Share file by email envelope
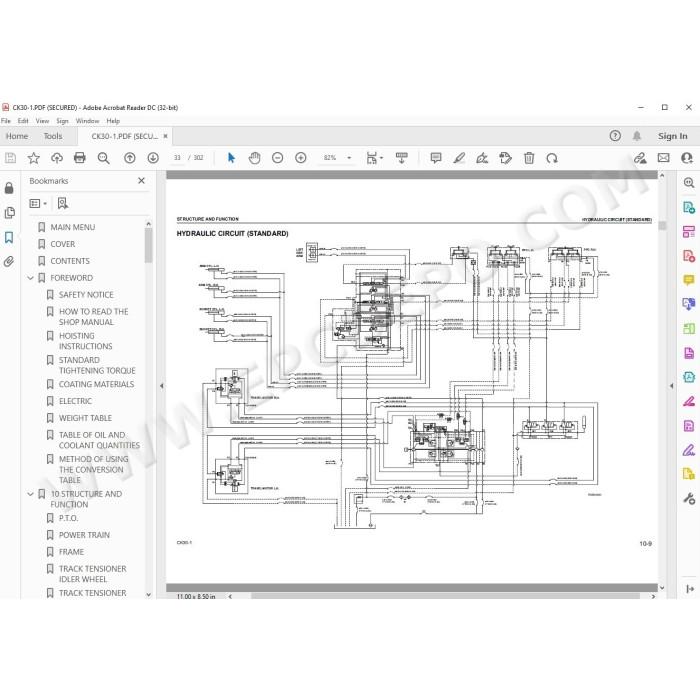The image size is (700, 700). pos(664,158)
